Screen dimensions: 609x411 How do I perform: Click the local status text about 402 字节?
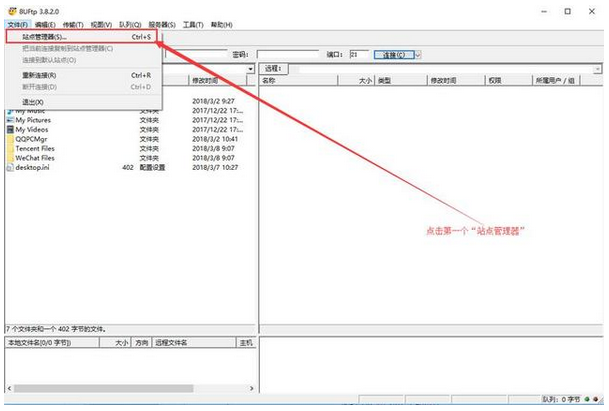[56, 329]
